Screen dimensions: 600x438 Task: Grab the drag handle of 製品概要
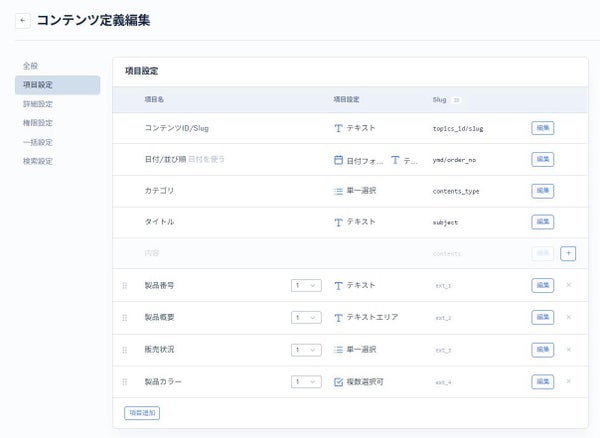coord(125,318)
